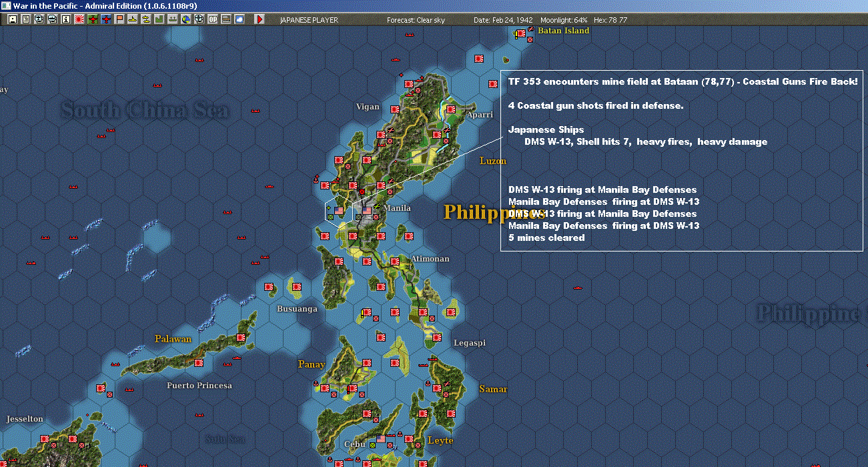This screenshot has width=868, height=467.
Task: Click the base icon at Batan Island
Action: (520, 33)
